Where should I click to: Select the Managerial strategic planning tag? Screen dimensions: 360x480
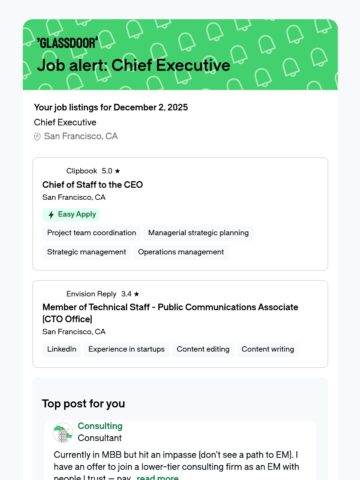coord(198,233)
